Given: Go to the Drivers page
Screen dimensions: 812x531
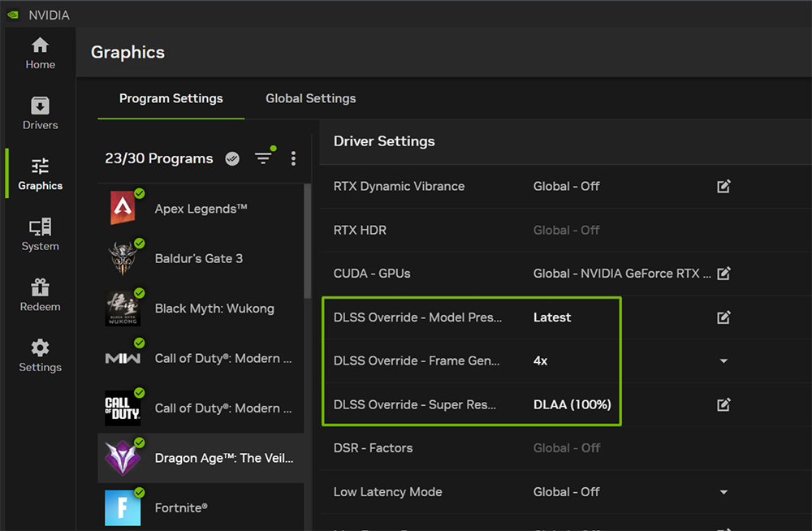Looking at the screenshot, I should point(40,114).
